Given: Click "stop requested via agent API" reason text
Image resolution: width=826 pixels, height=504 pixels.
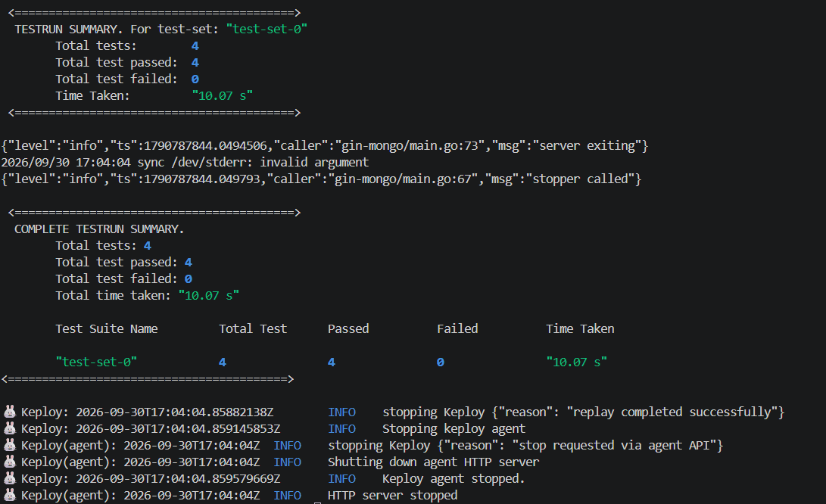Looking at the screenshot, I should [614, 446].
